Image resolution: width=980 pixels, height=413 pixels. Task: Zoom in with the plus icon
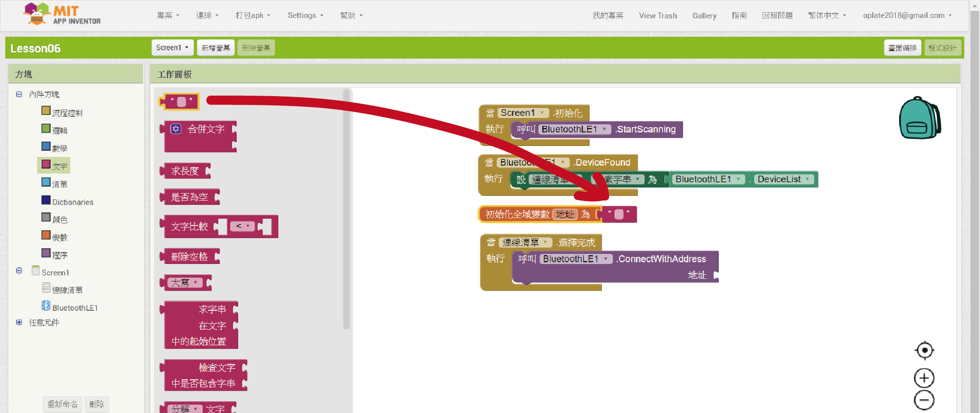(924, 378)
